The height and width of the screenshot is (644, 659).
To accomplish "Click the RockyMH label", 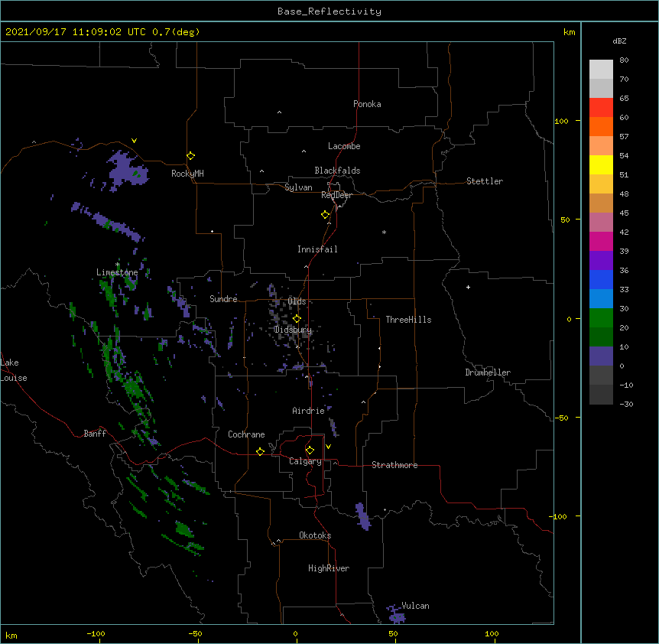I will pyautogui.click(x=187, y=174).
